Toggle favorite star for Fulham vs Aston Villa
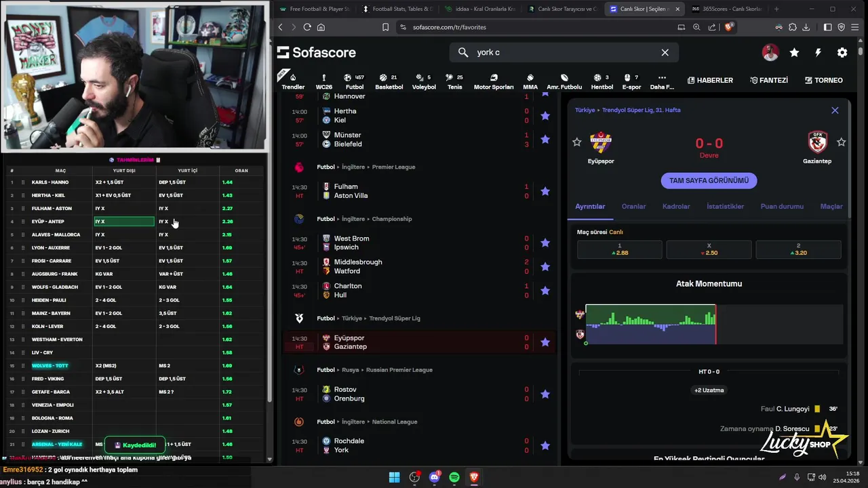The image size is (868, 488). (x=545, y=191)
